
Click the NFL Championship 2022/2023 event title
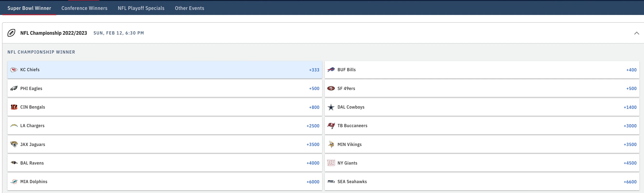(53, 33)
